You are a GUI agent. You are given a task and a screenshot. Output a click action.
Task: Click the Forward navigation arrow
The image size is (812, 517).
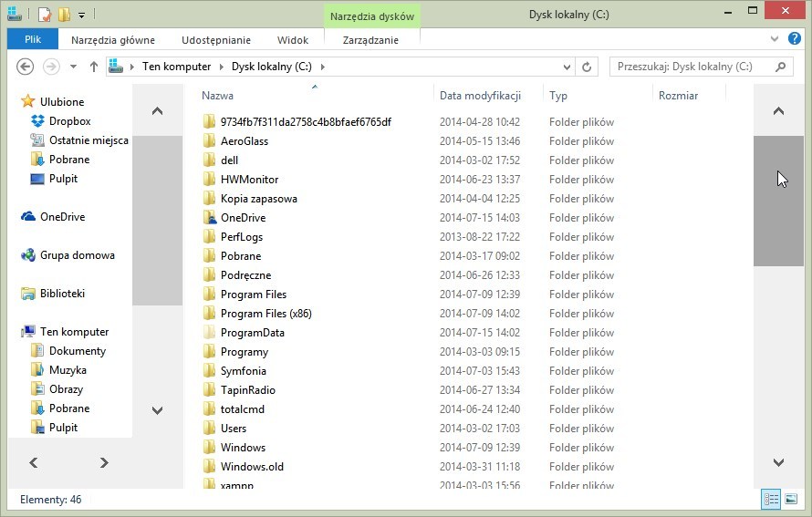point(51,67)
